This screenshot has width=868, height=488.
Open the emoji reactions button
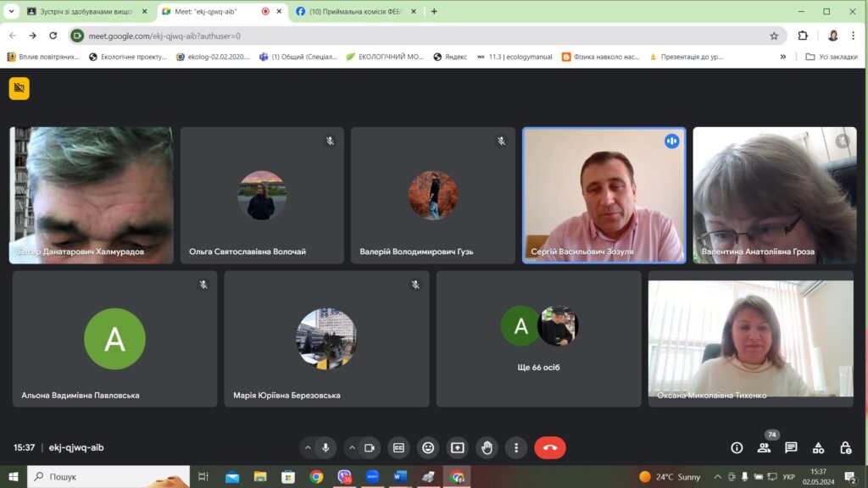pyautogui.click(x=428, y=447)
